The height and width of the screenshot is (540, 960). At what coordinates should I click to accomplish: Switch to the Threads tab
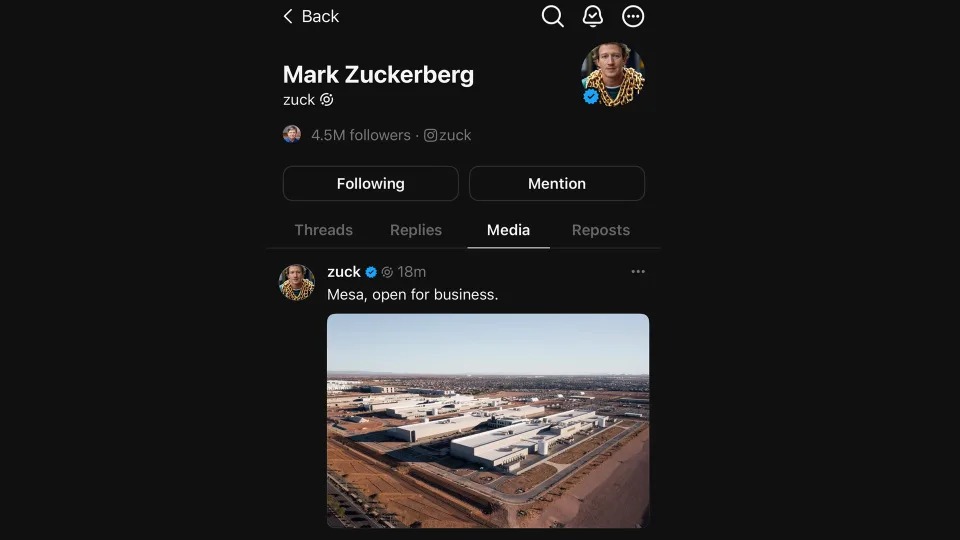(x=323, y=230)
